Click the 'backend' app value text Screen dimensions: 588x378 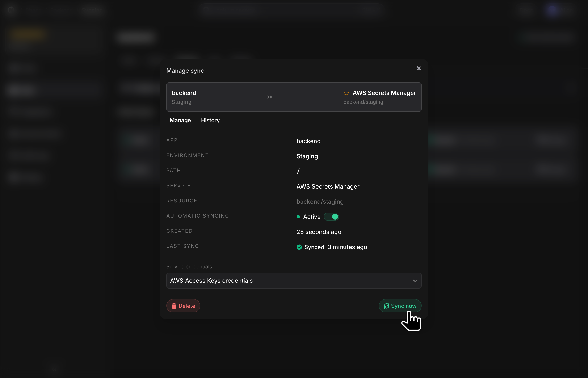tap(308, 141)
